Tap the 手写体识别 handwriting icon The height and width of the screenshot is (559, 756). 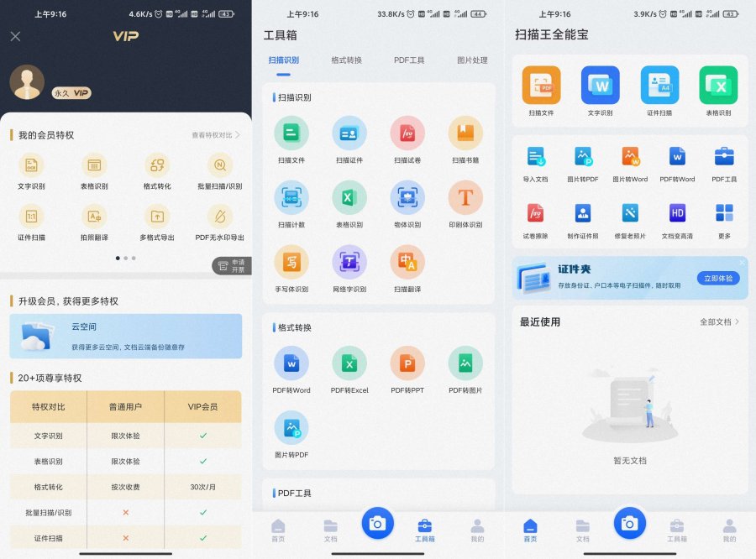(x=291, y=263)
